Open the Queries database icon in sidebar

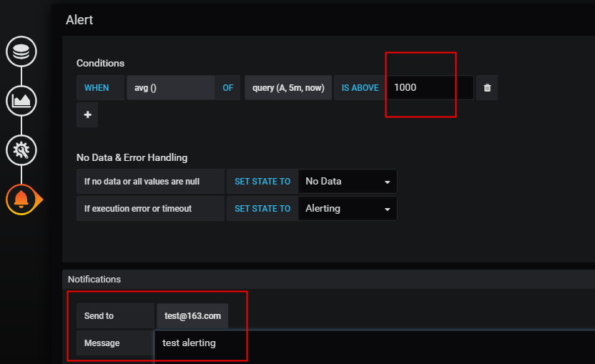21,52
